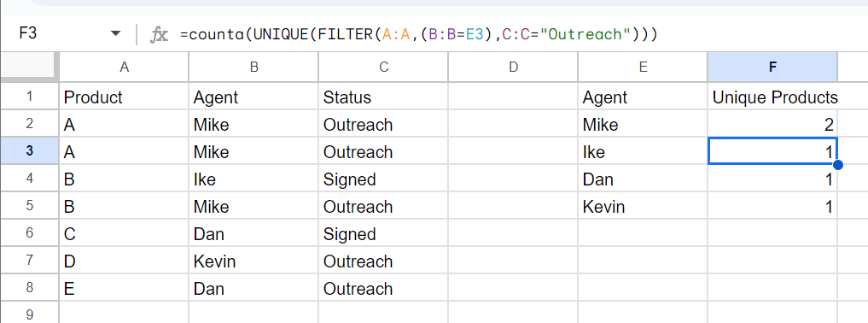
Task: Select column B header
Action: pos(253,67)
